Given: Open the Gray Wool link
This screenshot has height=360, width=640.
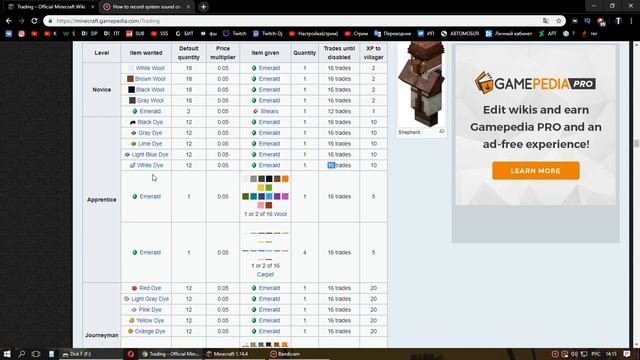Looking at the screenshot, I should 150,100.
